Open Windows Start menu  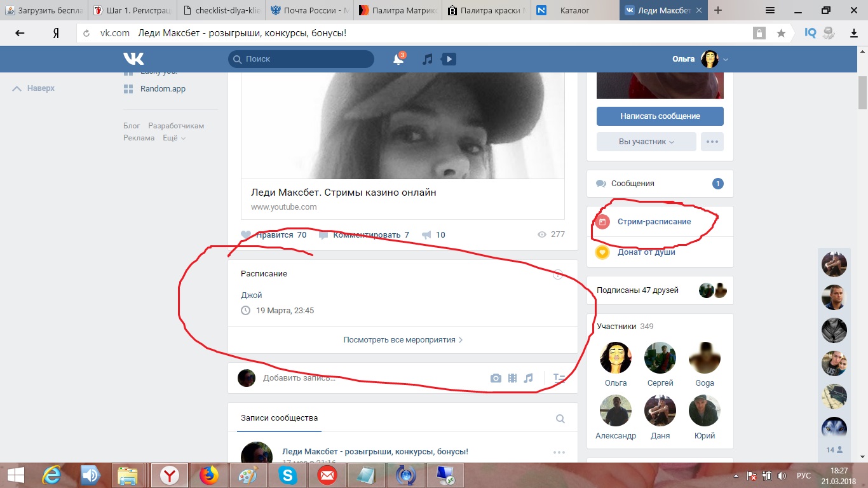(x=15, y=475)
